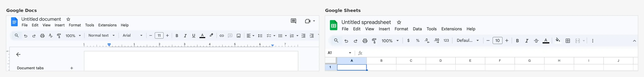Open numbered list options arrow in Docs
The image size is (644, 77).
(x=297, y=36)
